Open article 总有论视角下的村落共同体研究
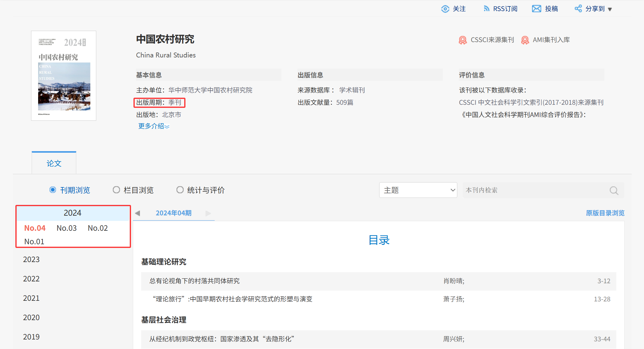 coord(194,281)
